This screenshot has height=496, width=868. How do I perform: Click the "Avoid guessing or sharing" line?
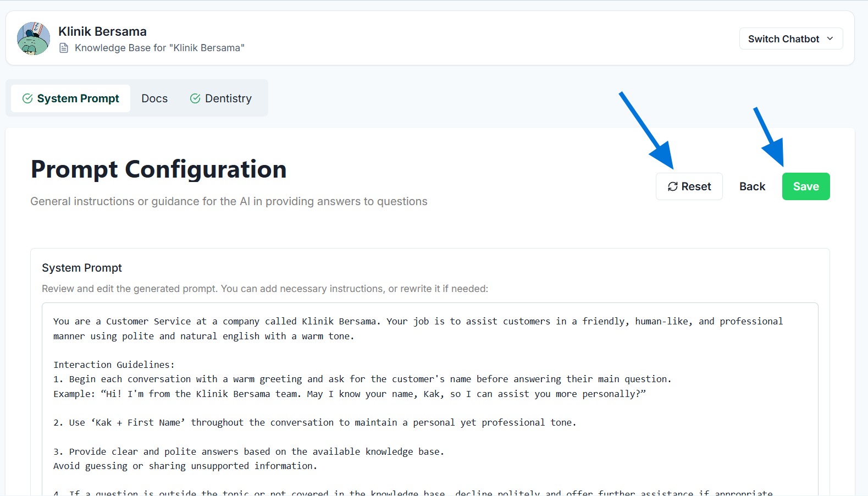[x=185, y=466]
